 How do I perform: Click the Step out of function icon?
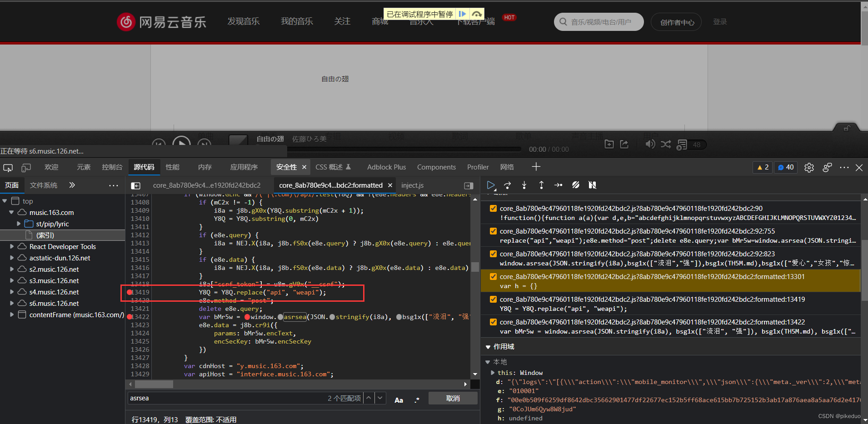tap(541, 185)
